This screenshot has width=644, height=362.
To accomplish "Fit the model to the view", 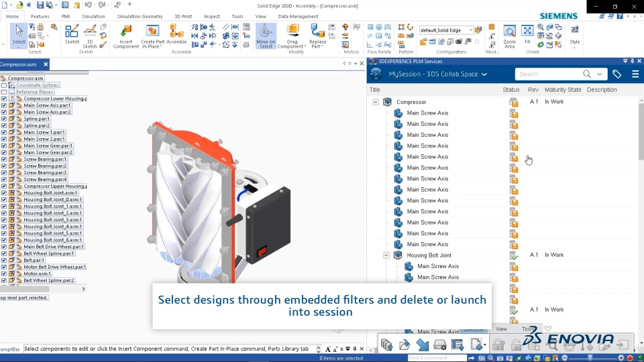I will point(527,34).
